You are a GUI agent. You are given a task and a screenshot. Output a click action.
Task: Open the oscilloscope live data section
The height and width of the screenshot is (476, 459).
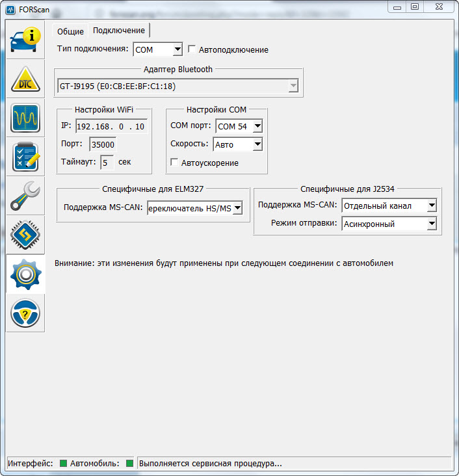coord(25,118)
